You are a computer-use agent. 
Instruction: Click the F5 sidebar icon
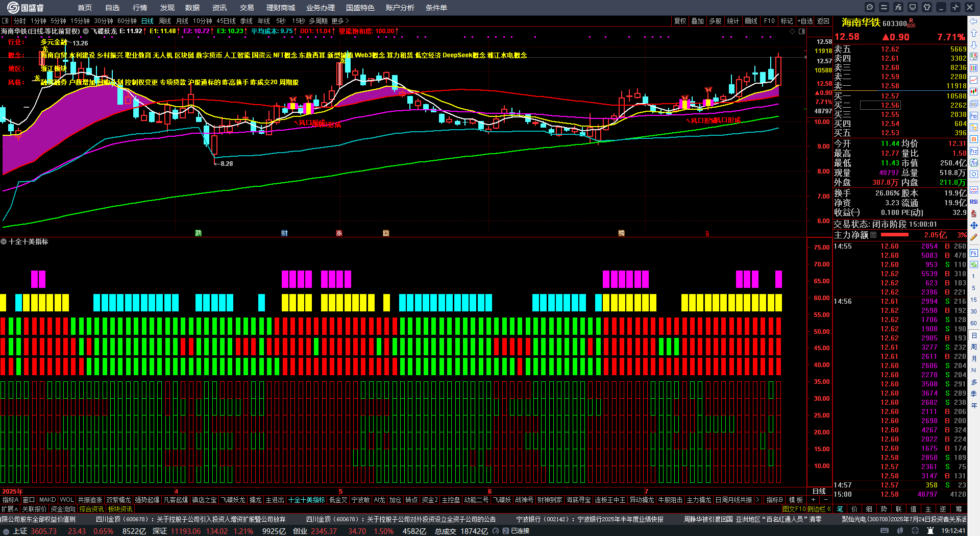tap(974, 253)
